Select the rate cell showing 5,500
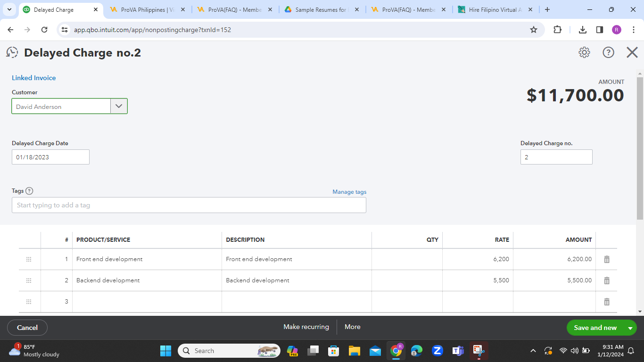The image size is (644, 362). pyautogui.click(x=478, y=280)
